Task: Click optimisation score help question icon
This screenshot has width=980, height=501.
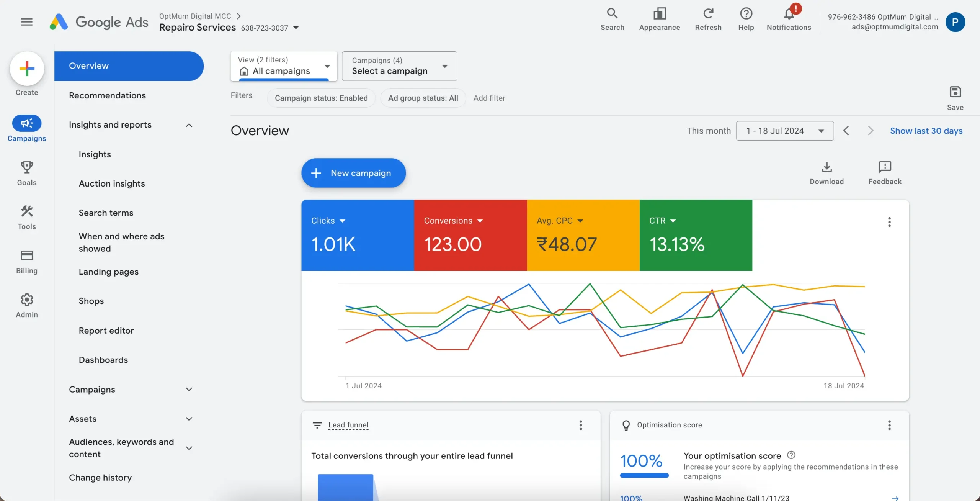Action: pyautogui.click(x=791, y=455)
